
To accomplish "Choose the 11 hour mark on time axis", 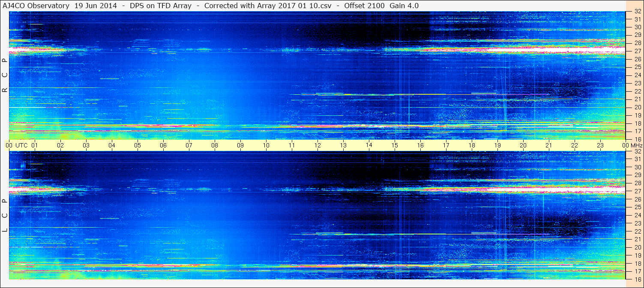I will click(292, 145).
